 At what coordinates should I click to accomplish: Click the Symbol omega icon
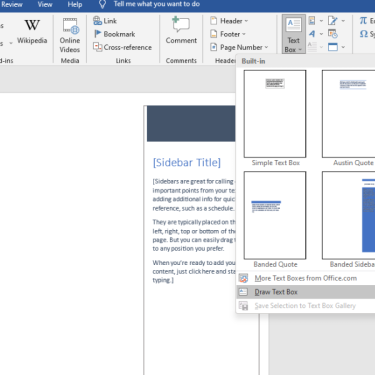tap(364, 34)
